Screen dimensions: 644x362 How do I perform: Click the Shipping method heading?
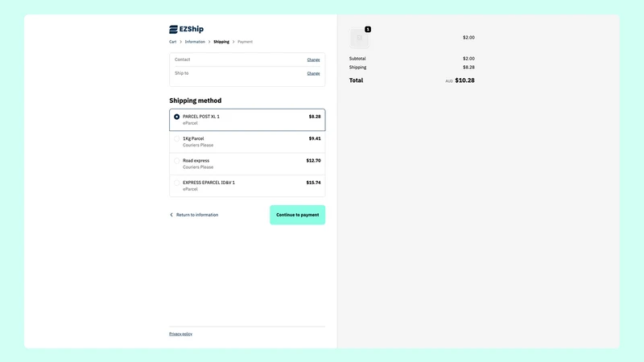pyautogui.click(x=195, y=101)
